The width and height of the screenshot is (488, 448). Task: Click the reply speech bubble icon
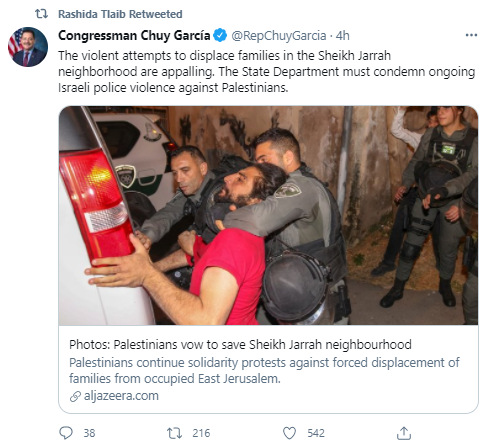pyautogui.click(x=66, y=433)
